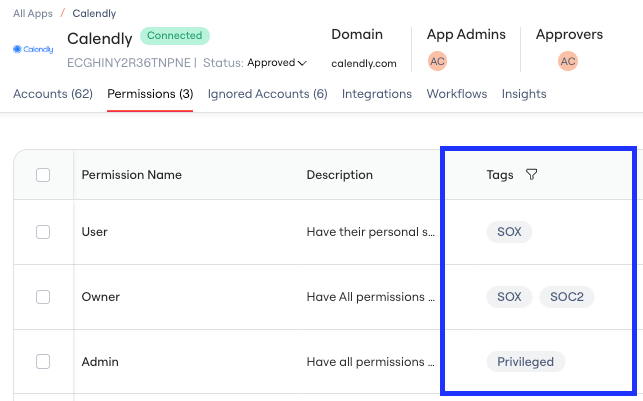Navigate to All Apps breadcrumb link
The width and height of the screenshot is (643, 401).
pyautogui.click(x=33, y=14)
